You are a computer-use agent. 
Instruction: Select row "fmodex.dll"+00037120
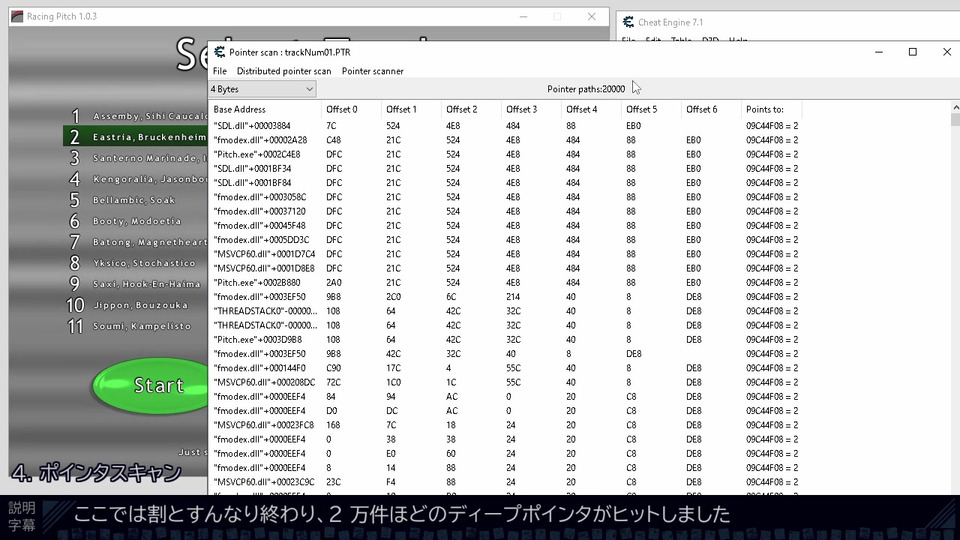506,211
